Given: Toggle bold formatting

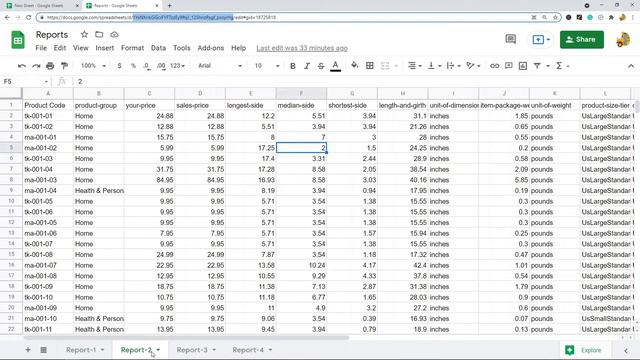Looking at the screenshot, I should [x=293, y=66].
